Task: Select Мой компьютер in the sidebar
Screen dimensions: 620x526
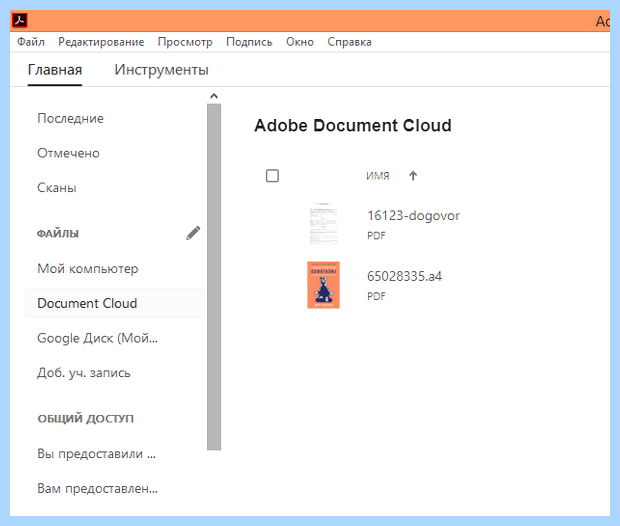Action: pyautogui.click(x=88, y=269)
